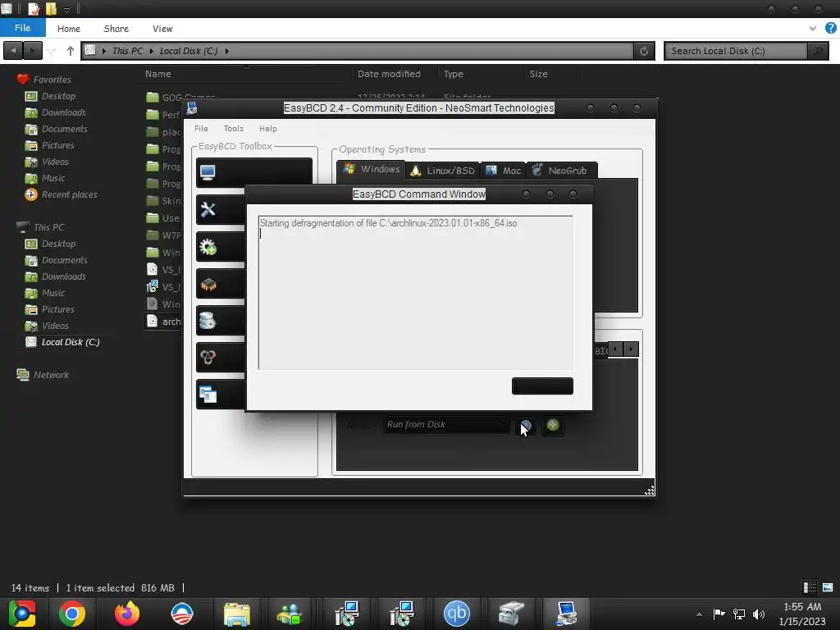Open the EasyBCD File menu
This screenshot has height=630, width=840.
[x=202, y=129]
